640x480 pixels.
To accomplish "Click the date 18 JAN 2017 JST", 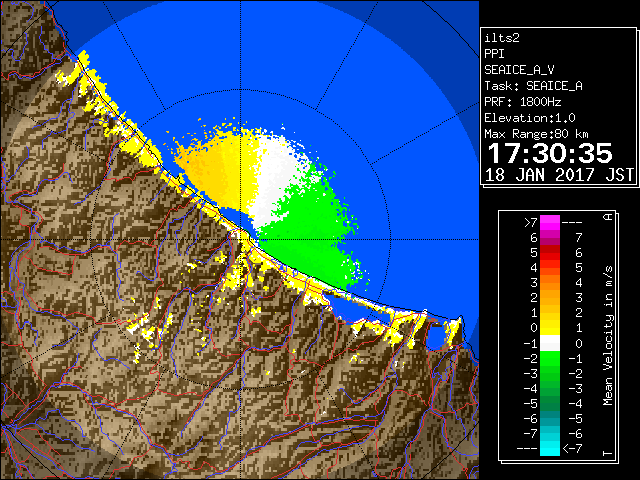I will (x=559, y=175).
